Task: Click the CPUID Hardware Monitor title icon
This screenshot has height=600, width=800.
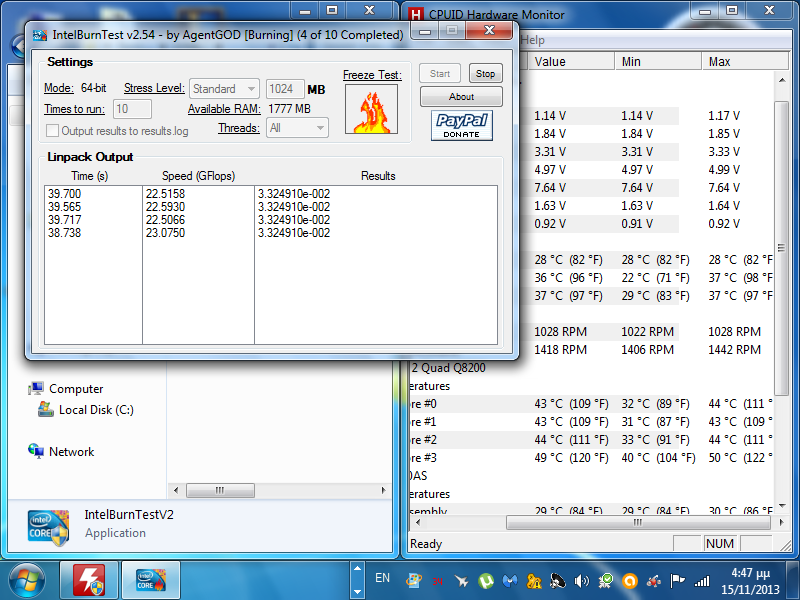Action: (416, 14)
